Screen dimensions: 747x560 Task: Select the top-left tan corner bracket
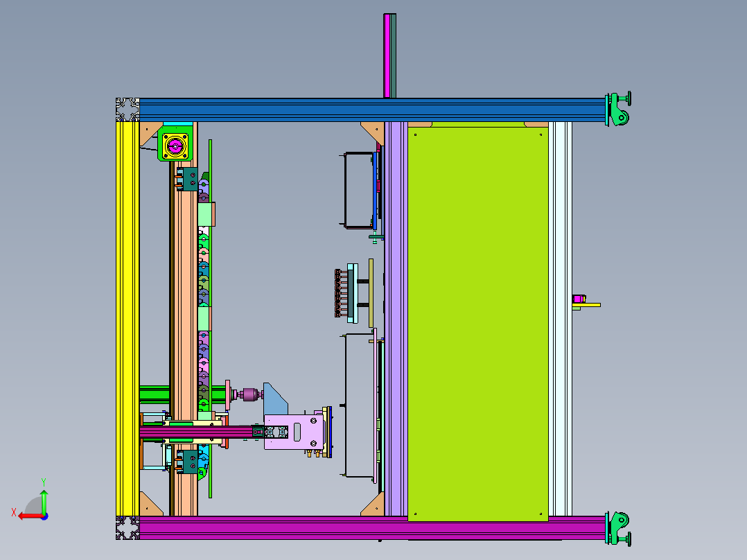pyautogui.click(x=148, y=132)
